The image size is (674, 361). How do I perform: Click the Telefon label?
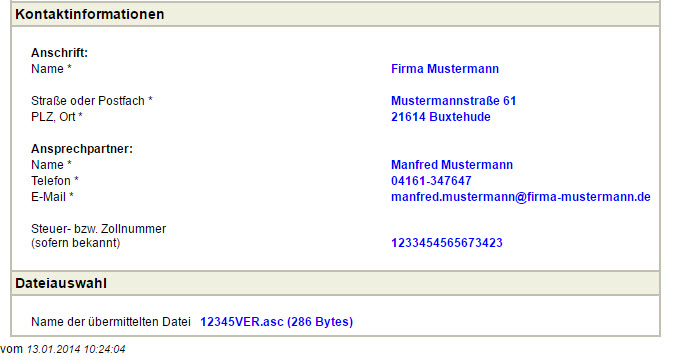click(x=55, y=181)
